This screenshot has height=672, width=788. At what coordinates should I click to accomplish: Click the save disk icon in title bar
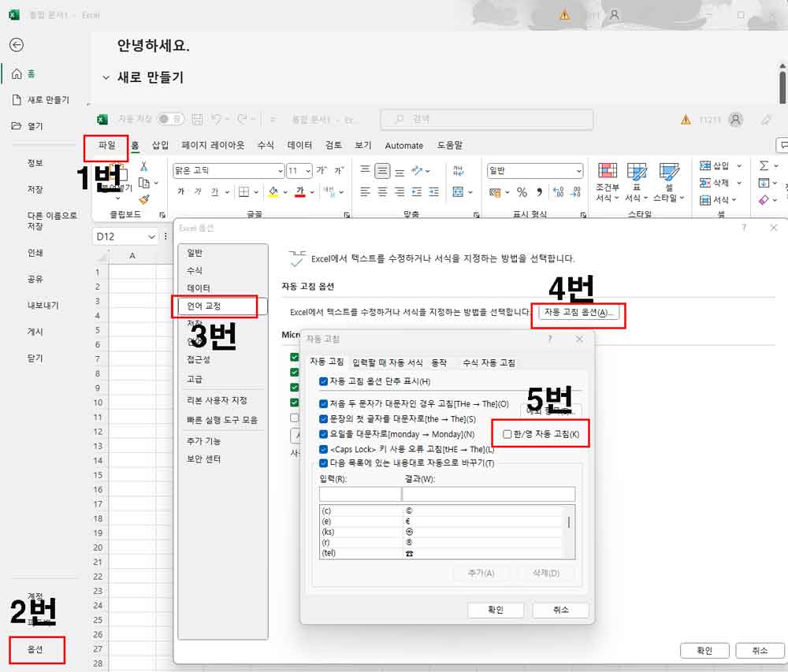click(x=198, y=119)
